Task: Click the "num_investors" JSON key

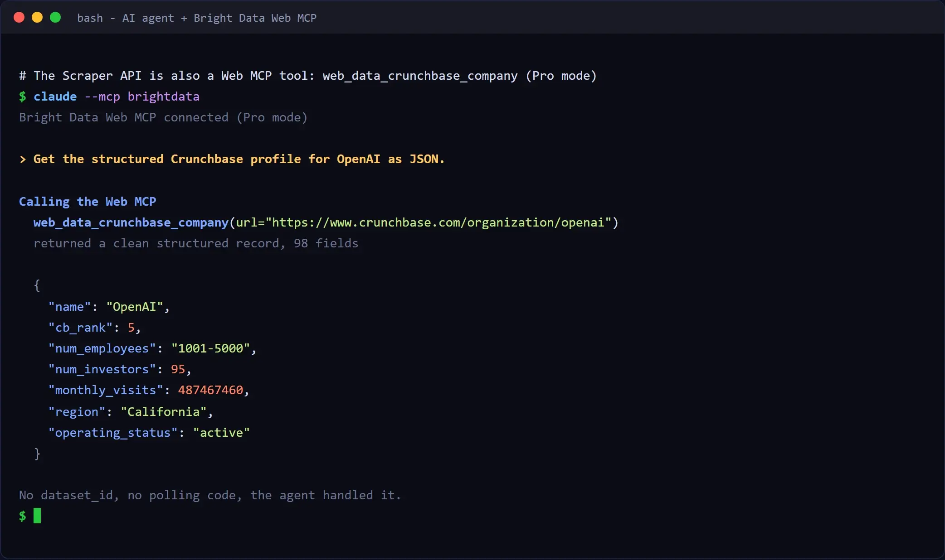Action: [x=102, y=369]
